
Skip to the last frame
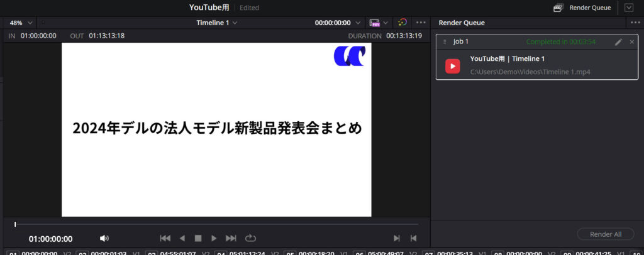[x=231, y=238]
